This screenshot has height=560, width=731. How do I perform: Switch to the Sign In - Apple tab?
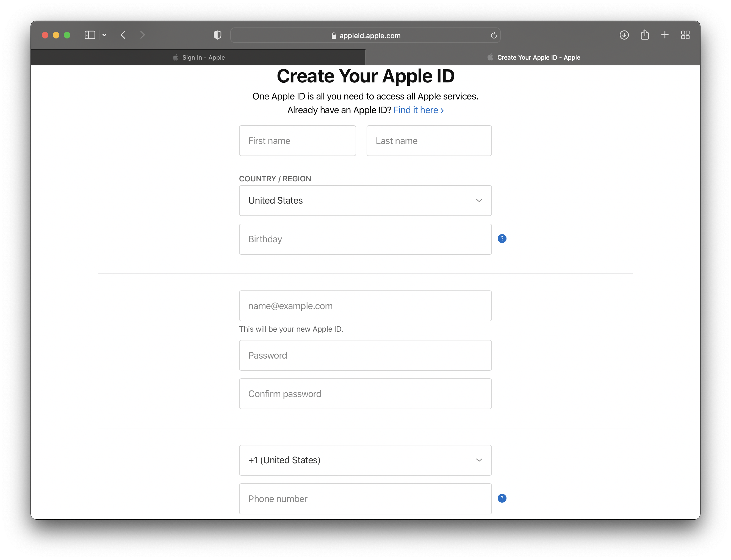click(198, 57)
